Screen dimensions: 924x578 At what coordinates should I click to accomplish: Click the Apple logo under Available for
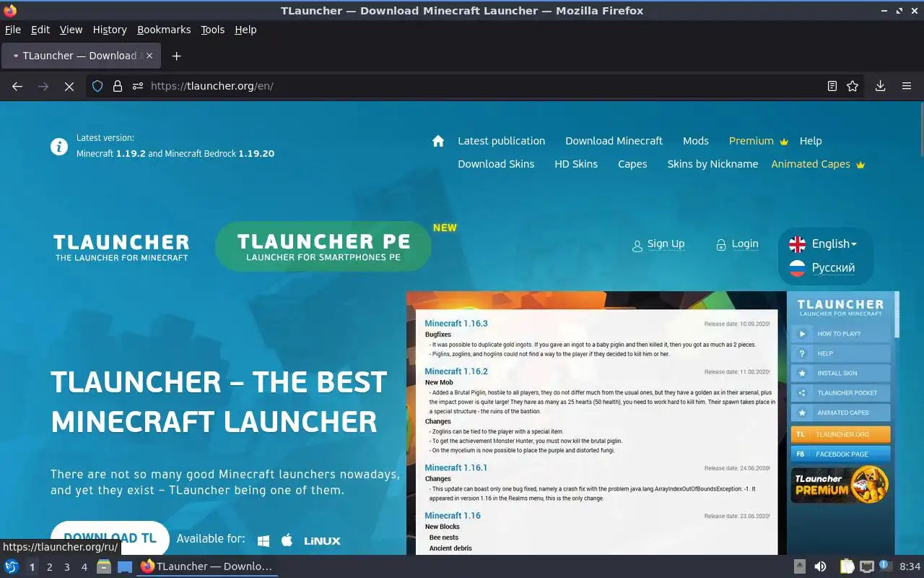tap(287, 540)
